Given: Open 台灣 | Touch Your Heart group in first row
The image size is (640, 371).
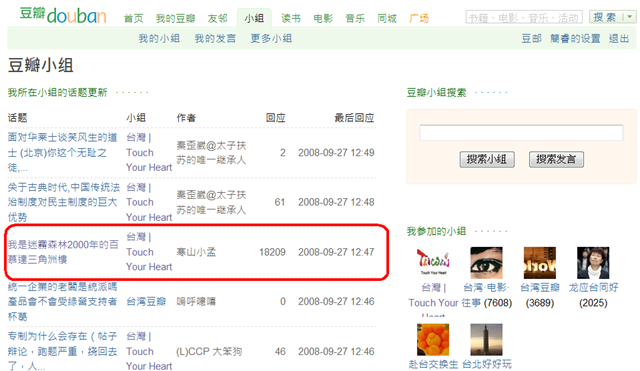Looking at the screenshot, I should coord(149,153).
